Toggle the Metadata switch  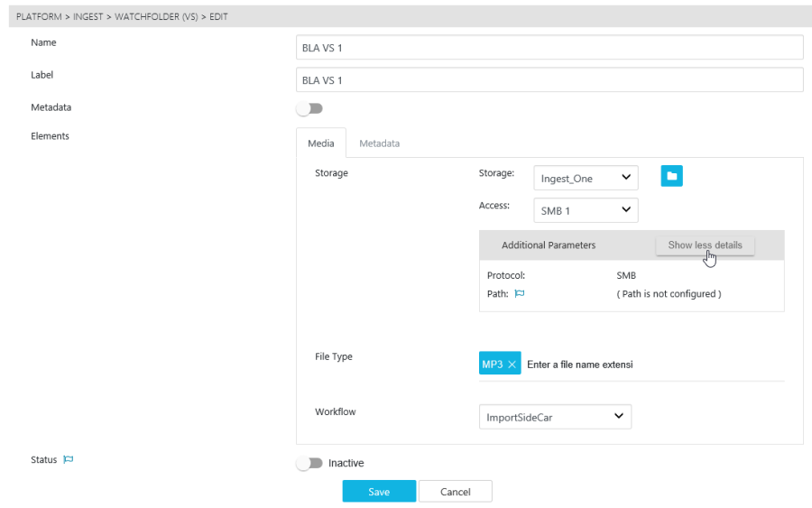(309, 108)
